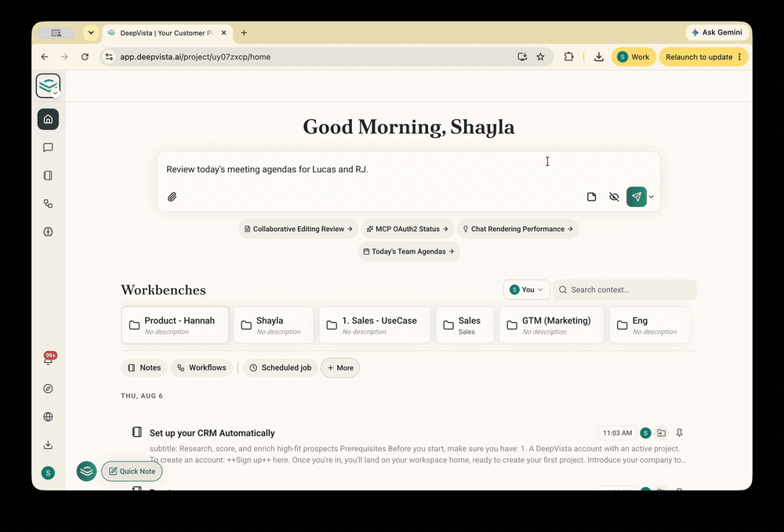
Task: Open Ask Gemini
Action: 717,32
